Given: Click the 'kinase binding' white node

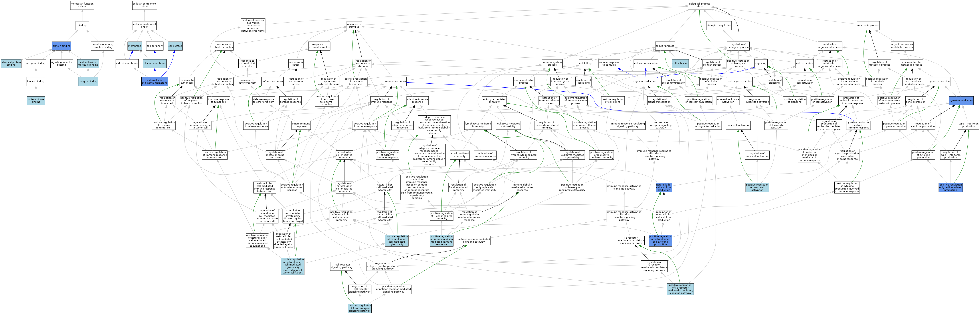Looking at the screenshot, I should [36, 81].
